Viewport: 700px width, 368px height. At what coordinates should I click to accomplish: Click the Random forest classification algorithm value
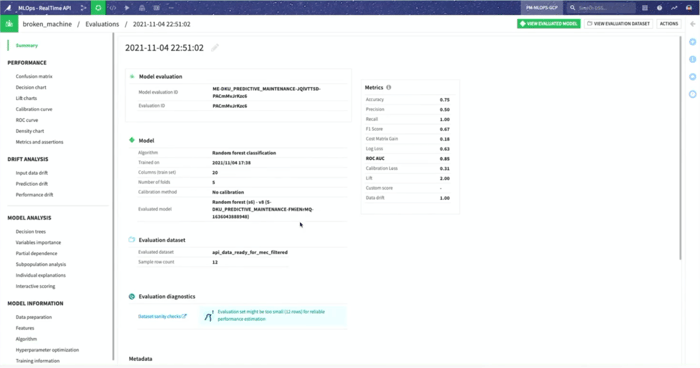tap(244, 153)
